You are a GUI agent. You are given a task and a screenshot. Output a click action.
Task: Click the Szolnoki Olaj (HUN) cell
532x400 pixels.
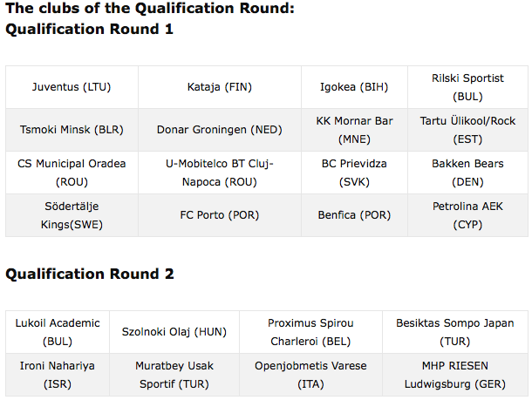point(174,332)
